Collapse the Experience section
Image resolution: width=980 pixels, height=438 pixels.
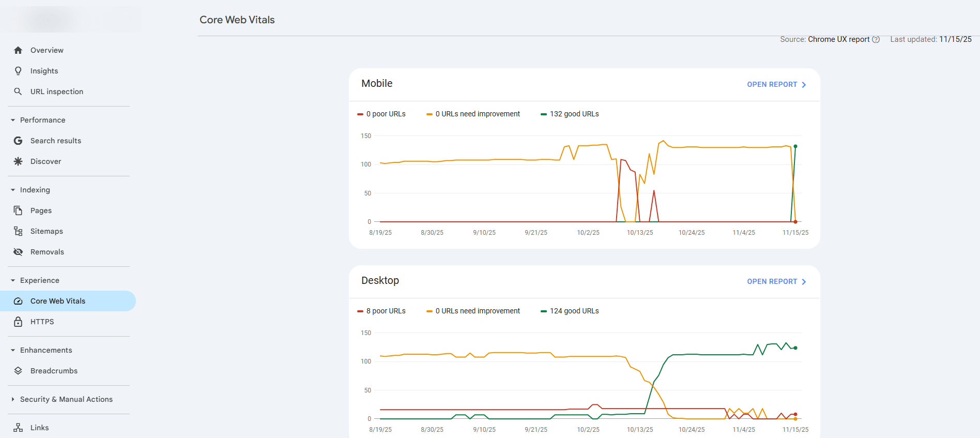tap(13, 280)
